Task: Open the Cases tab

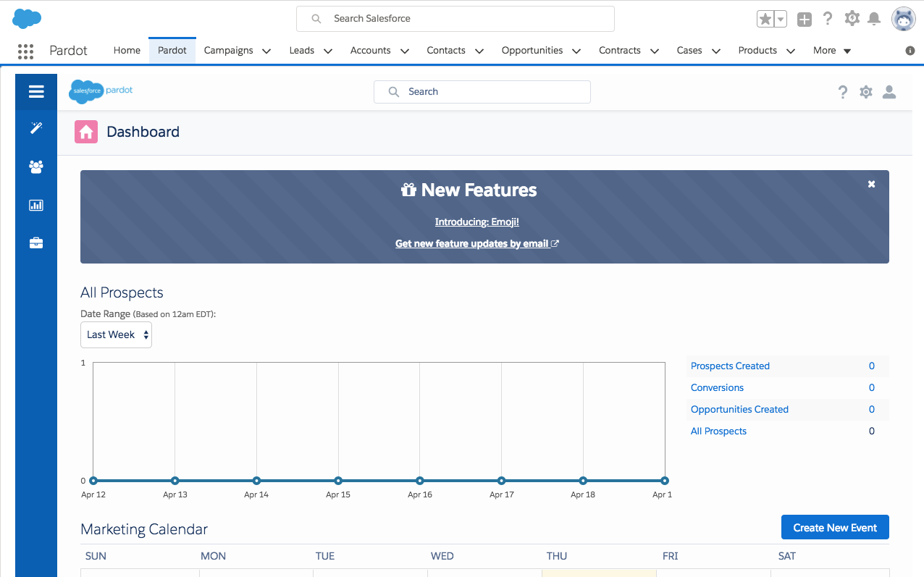Action: pos(689,51)
